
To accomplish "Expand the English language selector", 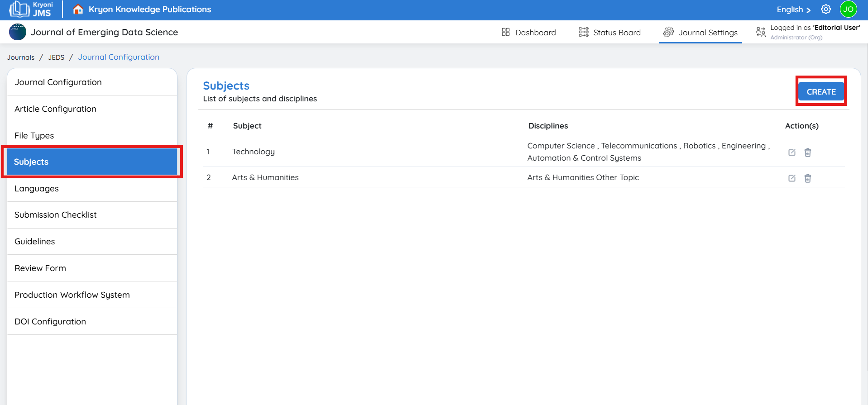I will point(793,10).
